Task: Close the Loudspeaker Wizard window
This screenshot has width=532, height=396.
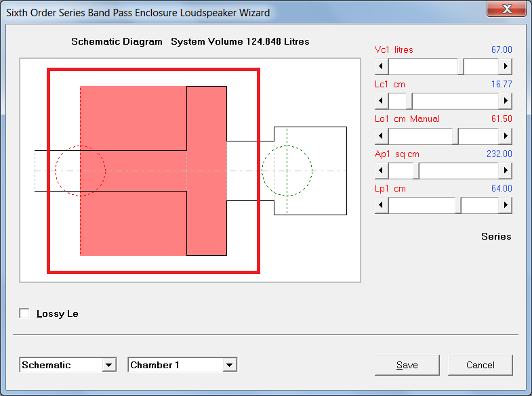Action: [x=507, y=9]
